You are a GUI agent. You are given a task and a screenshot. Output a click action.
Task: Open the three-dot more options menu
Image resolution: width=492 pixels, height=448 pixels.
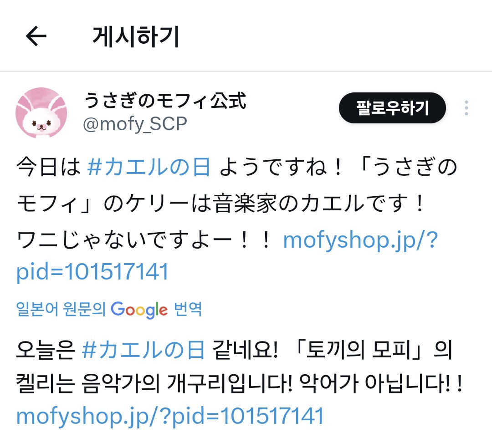(x=466, y=108)
